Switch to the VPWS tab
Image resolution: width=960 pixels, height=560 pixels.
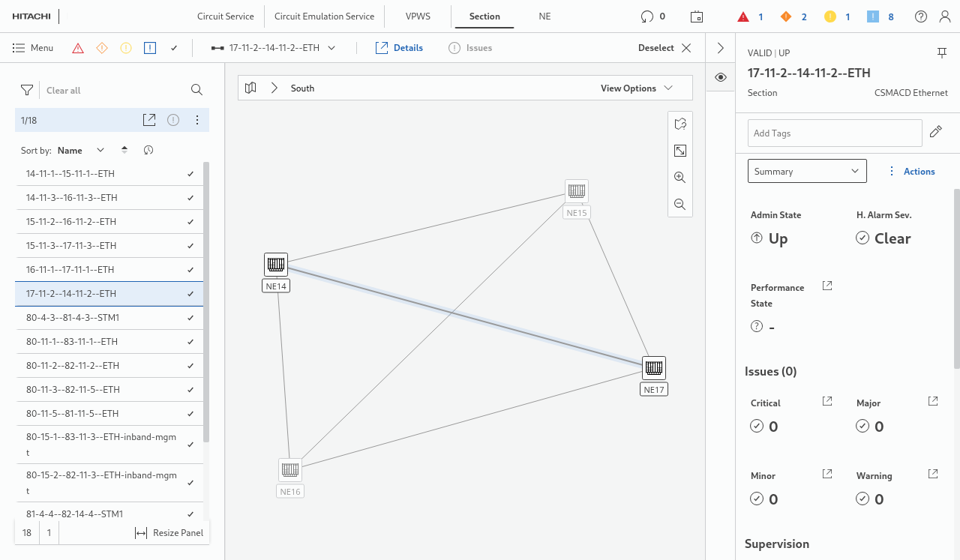click(x=418, y=16)
